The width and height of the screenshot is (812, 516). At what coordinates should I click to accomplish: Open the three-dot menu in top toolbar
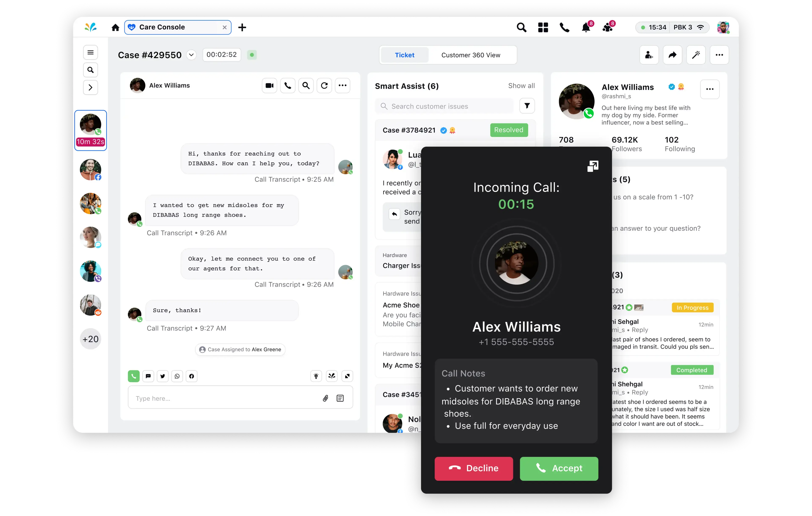[720, 55]
